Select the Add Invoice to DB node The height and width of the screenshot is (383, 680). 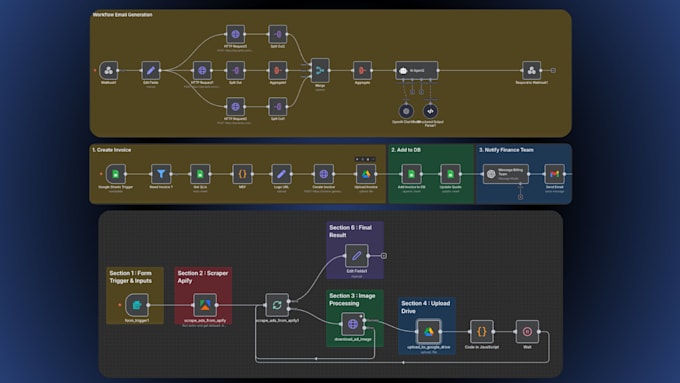tap(411, 174)
